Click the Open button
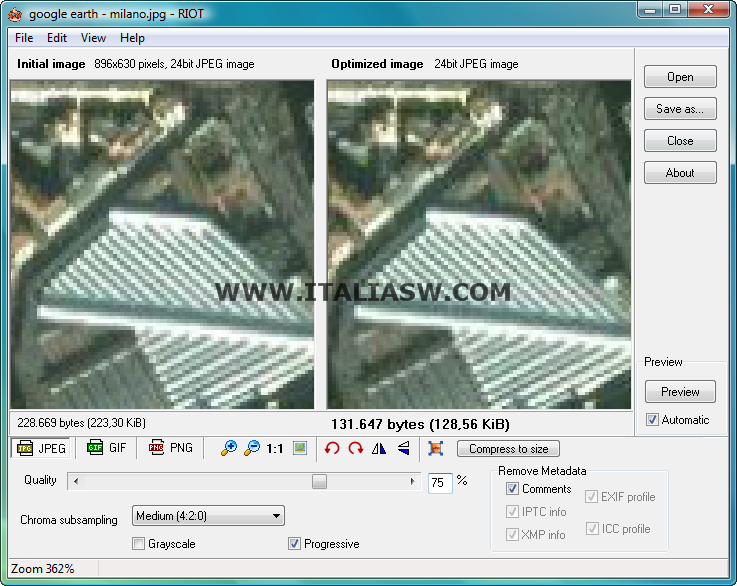The image size is (737, 586). 680,77
